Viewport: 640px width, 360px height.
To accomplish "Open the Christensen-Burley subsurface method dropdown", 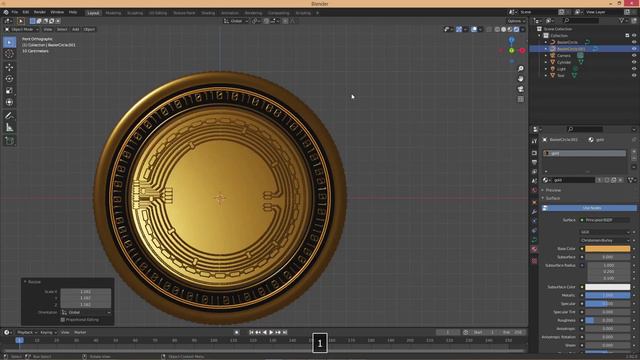I will [x=605, y=240].
